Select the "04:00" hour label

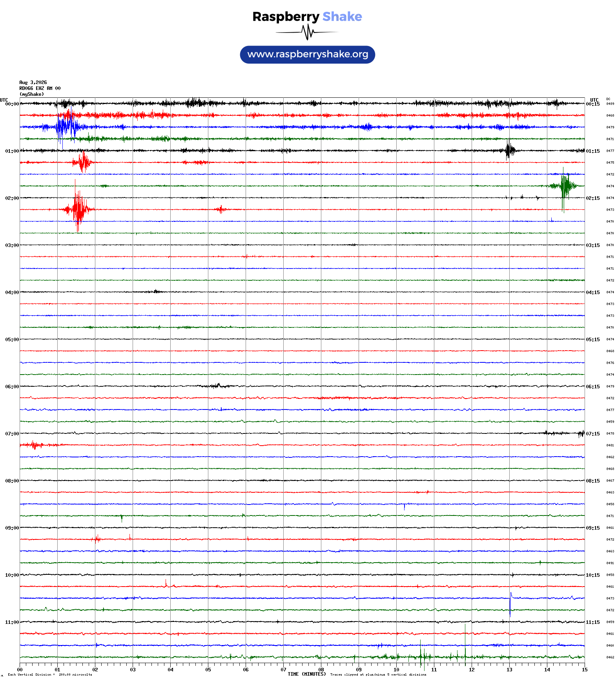[x=12, y=292]
